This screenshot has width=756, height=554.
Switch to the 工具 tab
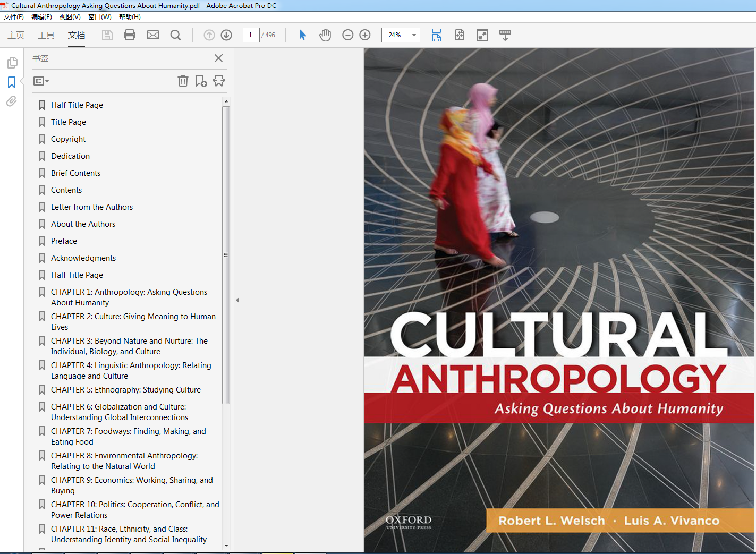coord(46,35)
